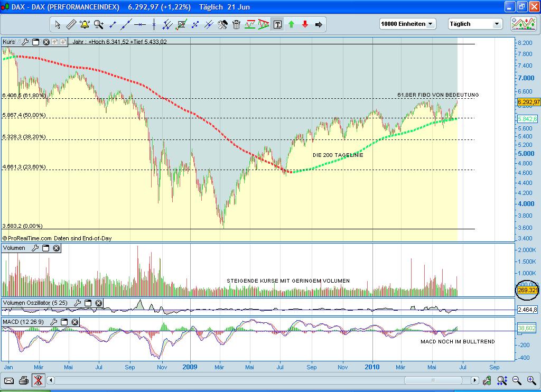Maximize the Volumen Oszillator panel
The image size is (541, 392).
point(88,303)
